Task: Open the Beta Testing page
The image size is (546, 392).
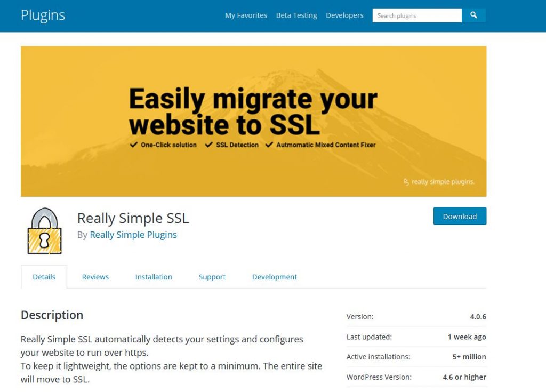Action: click(x=296, y=15)
